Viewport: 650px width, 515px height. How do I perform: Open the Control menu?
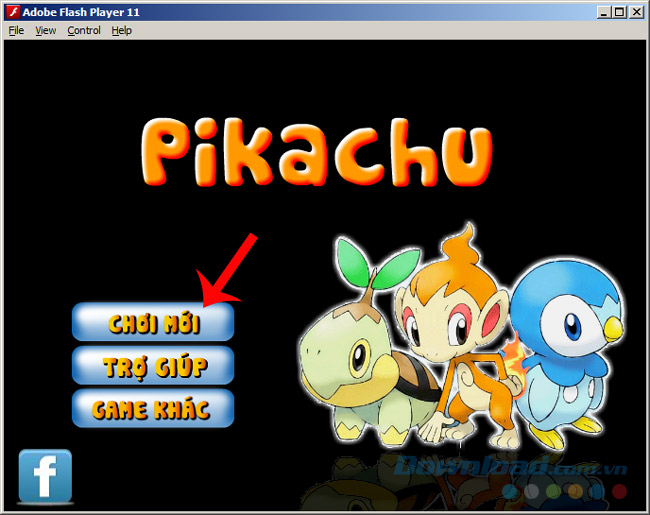[x=84, y=30]
